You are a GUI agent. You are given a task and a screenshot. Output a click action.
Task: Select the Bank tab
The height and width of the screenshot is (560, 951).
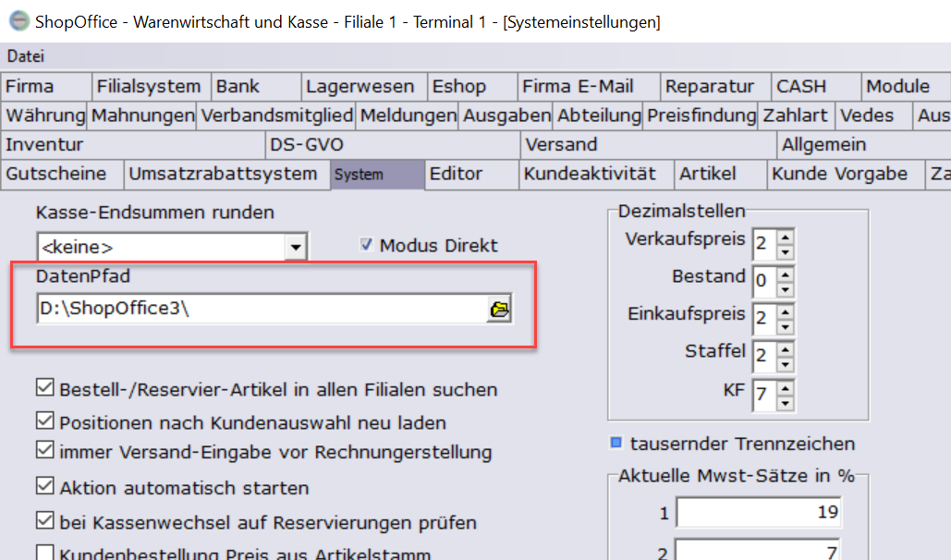[256, 86]
